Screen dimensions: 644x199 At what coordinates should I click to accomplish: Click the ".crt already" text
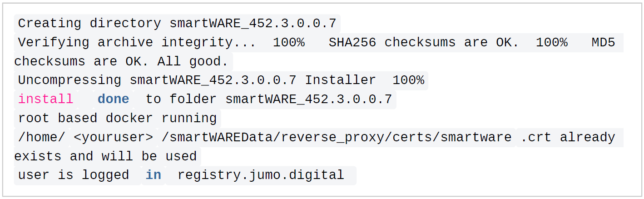click(x=568, y=137)
